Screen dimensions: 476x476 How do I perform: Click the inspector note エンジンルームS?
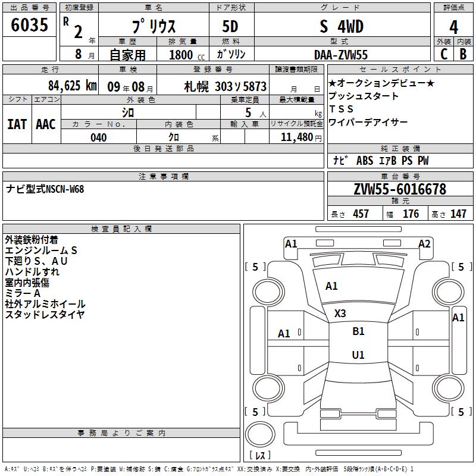click(41, 250)
